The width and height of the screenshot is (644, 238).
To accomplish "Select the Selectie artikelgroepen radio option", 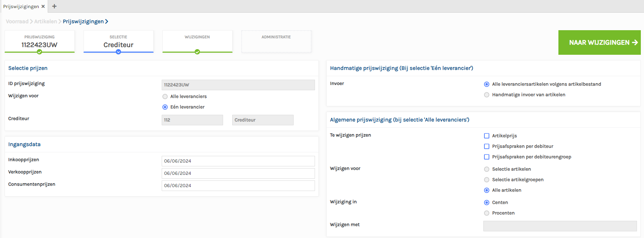I will [487, 180].
